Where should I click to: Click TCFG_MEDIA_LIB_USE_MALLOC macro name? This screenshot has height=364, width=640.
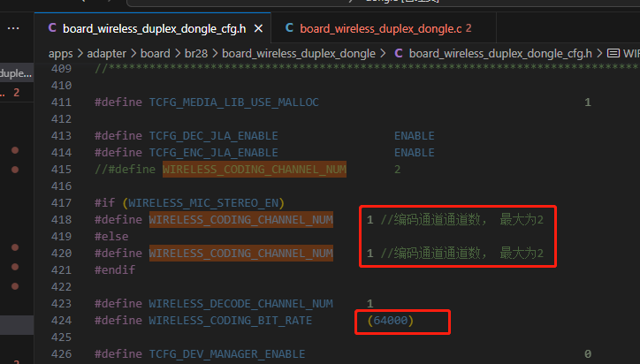click(x=234, y=102)
